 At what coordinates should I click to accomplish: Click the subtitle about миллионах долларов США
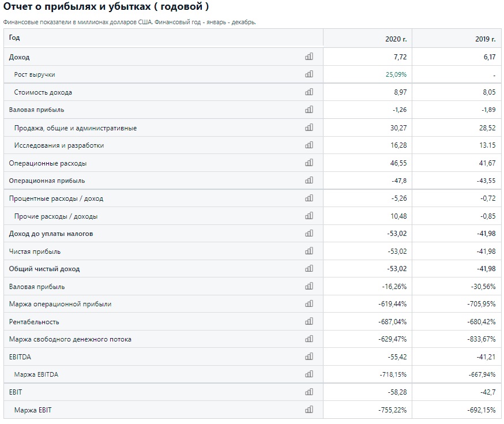(x=130, y=22)
